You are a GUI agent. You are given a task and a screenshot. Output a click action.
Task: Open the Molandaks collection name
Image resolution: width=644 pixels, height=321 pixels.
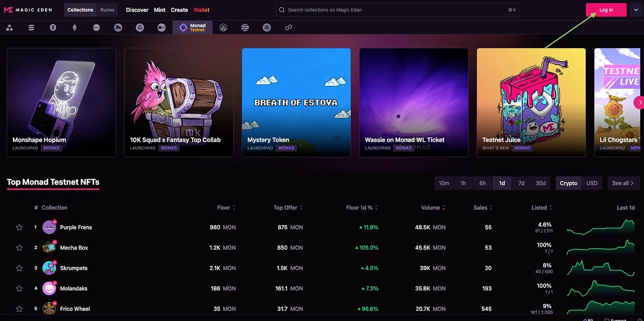(74, 289)
